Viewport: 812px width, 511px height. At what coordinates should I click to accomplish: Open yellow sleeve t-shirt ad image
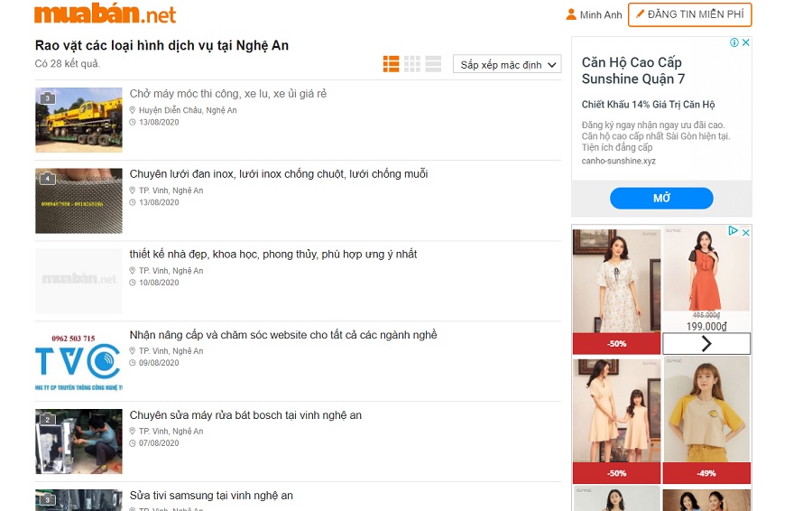tap(706, 409)
